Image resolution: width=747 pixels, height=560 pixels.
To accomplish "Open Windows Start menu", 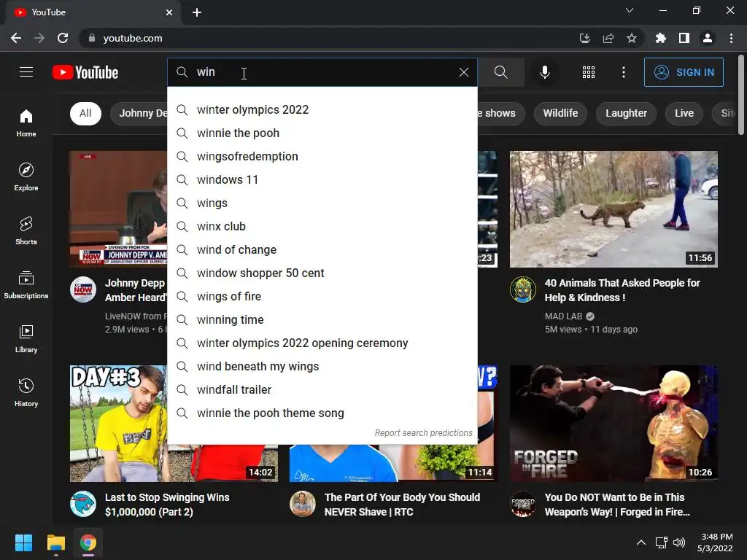I will coord(23,542).
